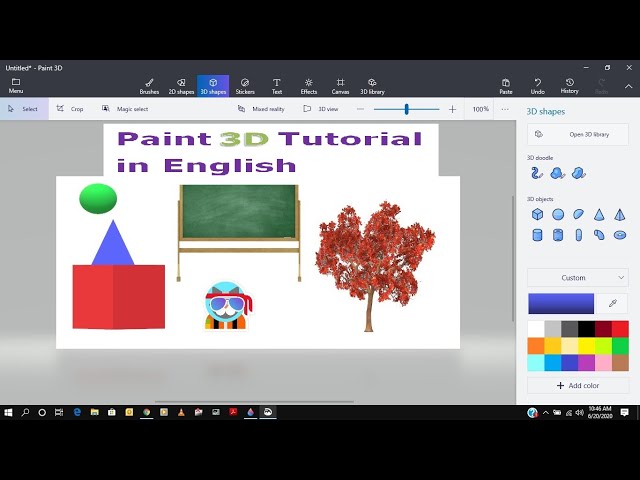The height and width of the screenshot is (480, 640).
Task: Pick the curved cylinder 3D object
Action: point(599,235)
